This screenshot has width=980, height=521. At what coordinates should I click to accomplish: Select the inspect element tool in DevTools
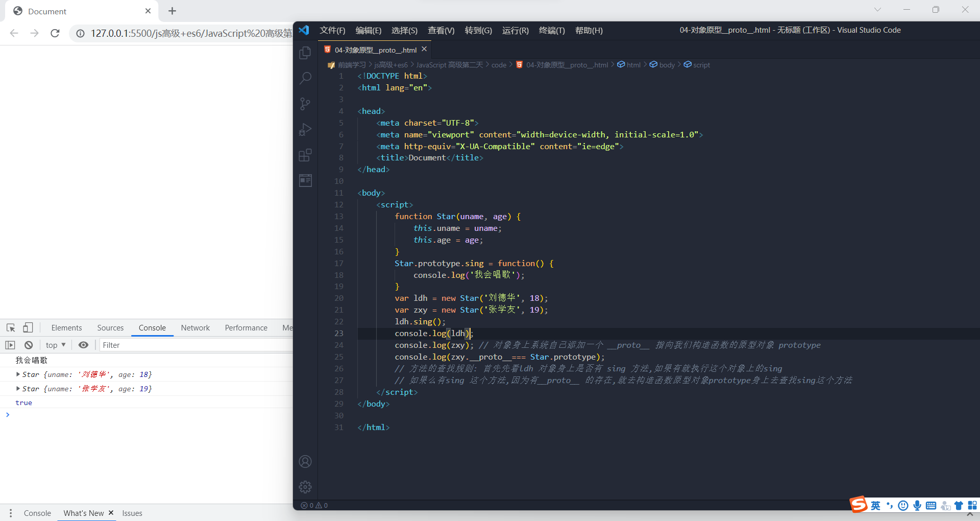coord(10,327)
